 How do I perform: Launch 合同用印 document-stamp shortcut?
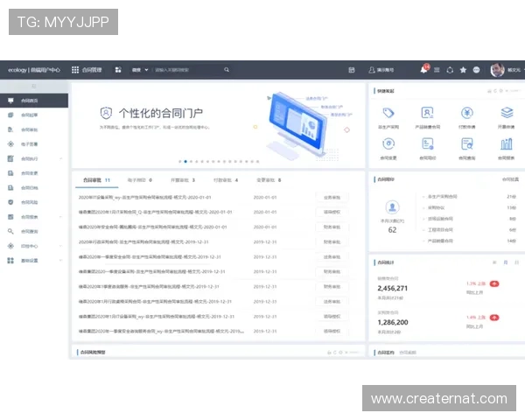coord(428,144)
